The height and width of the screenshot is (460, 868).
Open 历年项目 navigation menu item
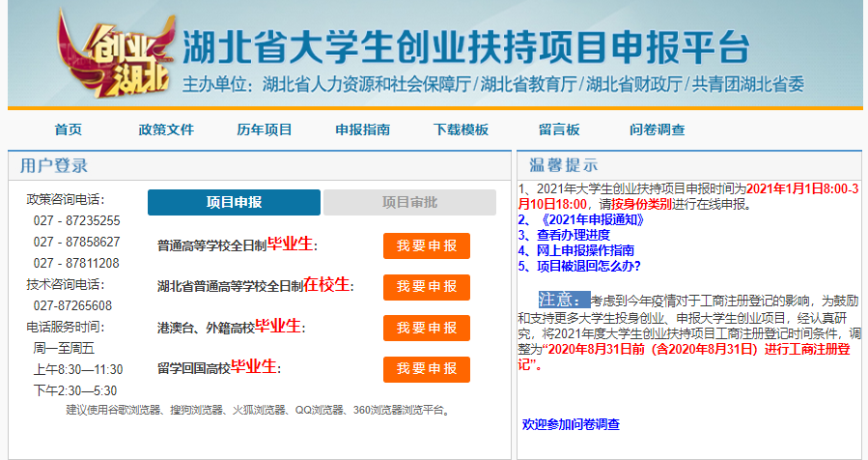click(265, 130)
